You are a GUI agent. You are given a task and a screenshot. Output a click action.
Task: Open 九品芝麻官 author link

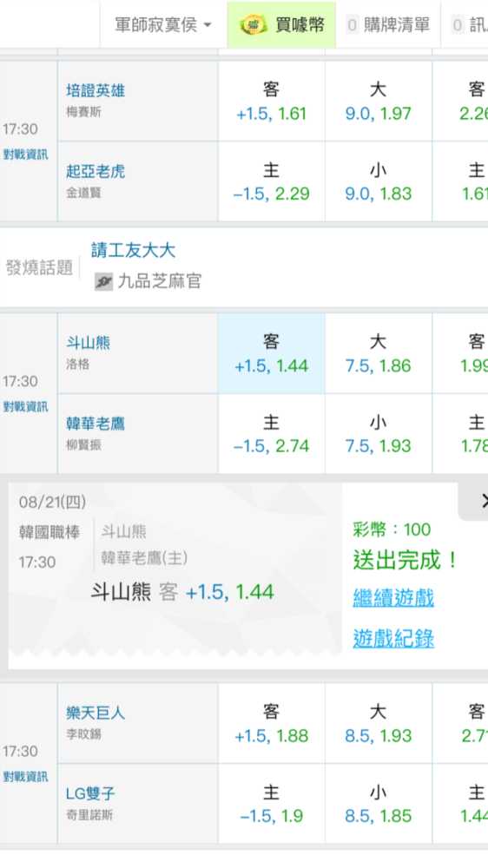160,281
